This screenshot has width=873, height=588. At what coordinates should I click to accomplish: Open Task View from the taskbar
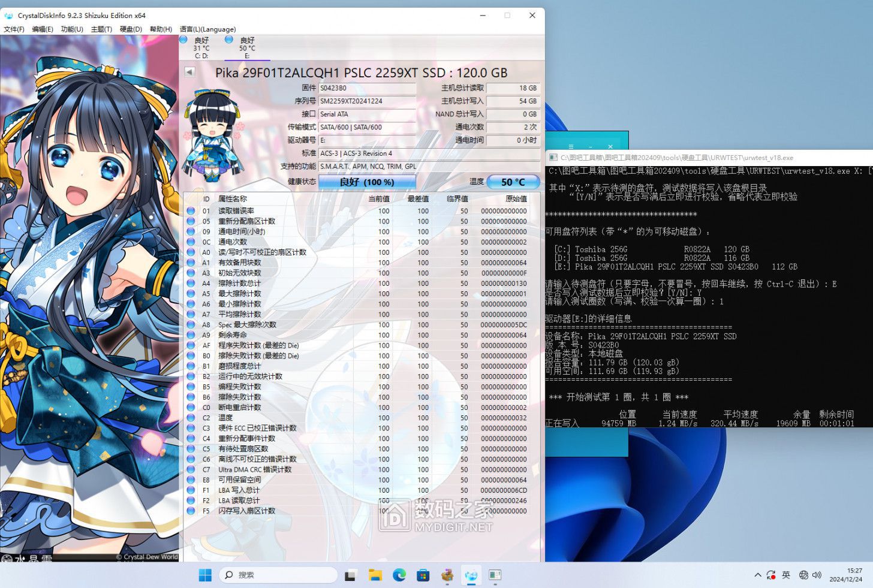tap(351, 575)
